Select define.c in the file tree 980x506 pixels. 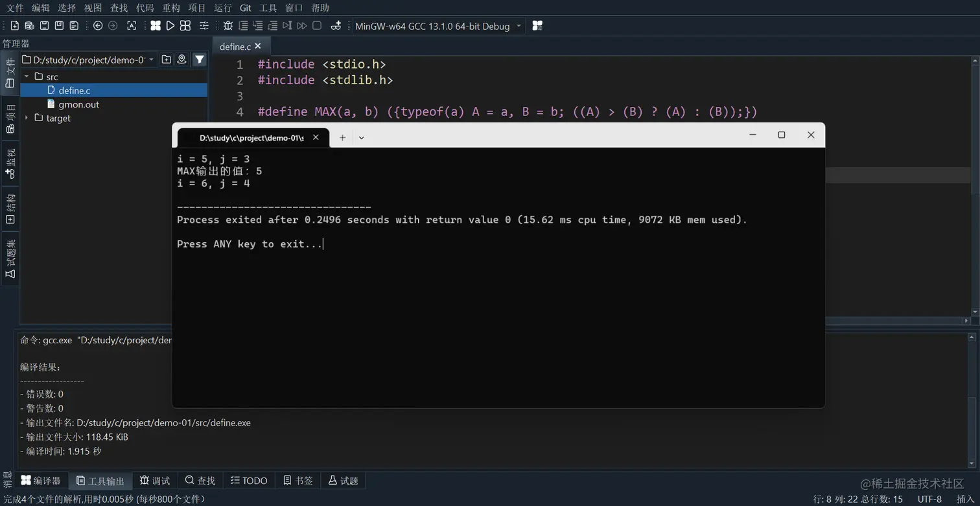tap(114, 91)
